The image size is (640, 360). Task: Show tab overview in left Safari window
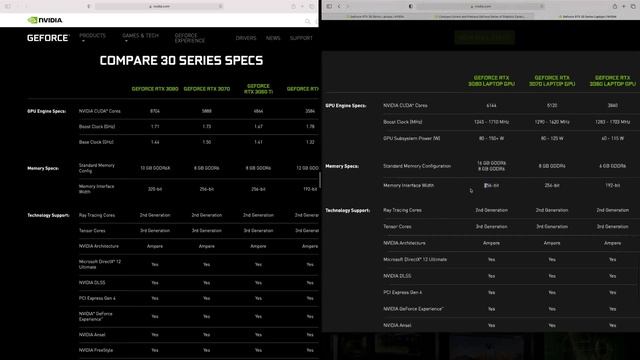(312, 6)
